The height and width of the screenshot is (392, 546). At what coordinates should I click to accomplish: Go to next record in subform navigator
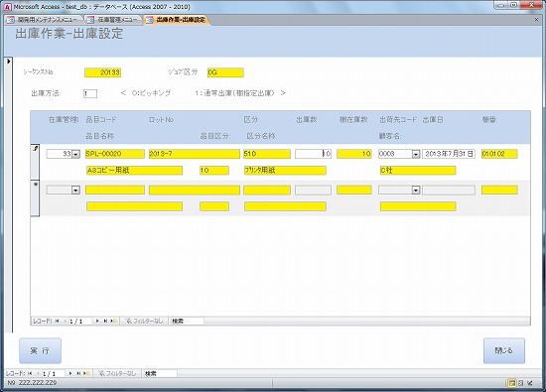pyautogui.click(x=97, y=321)
